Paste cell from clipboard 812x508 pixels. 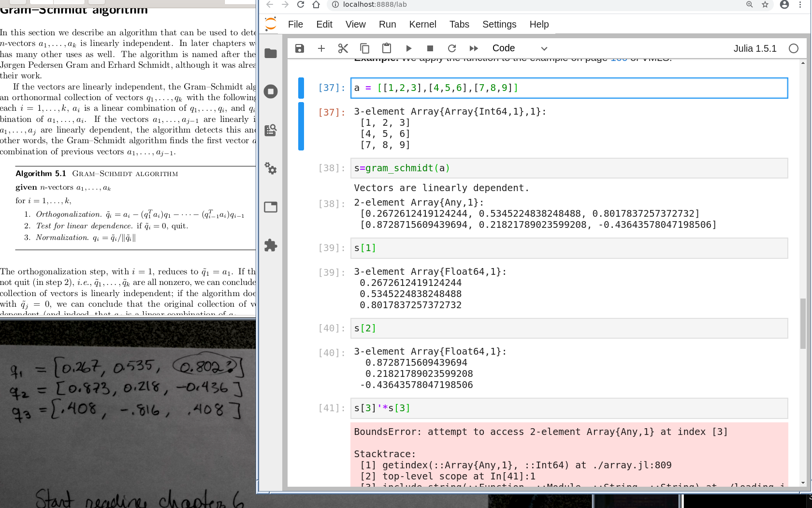387,48
